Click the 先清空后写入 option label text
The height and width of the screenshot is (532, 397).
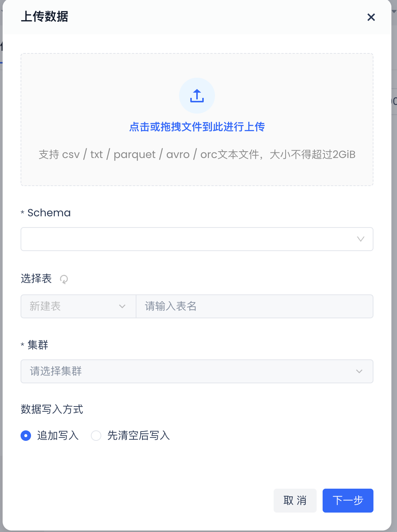click(x=138, y=436)
